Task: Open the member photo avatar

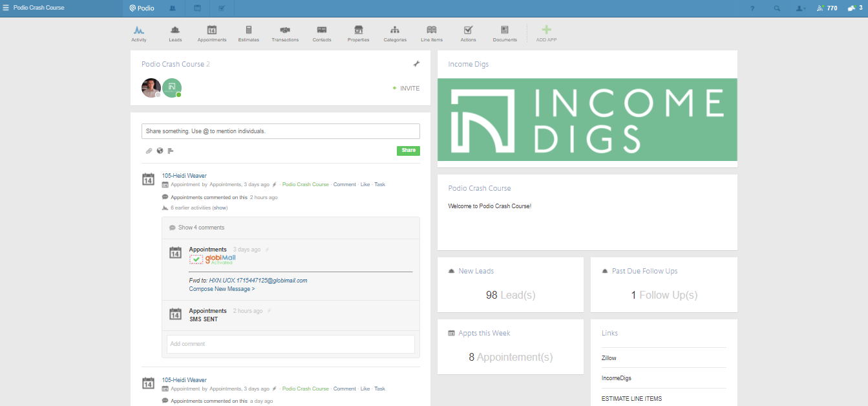Action: tap(151, 88)
